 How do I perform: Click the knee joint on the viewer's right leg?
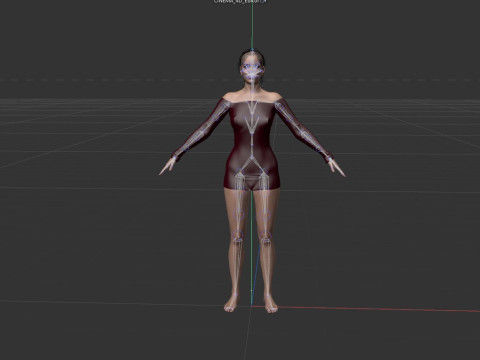pyautogui.click(x=265, y=237)
